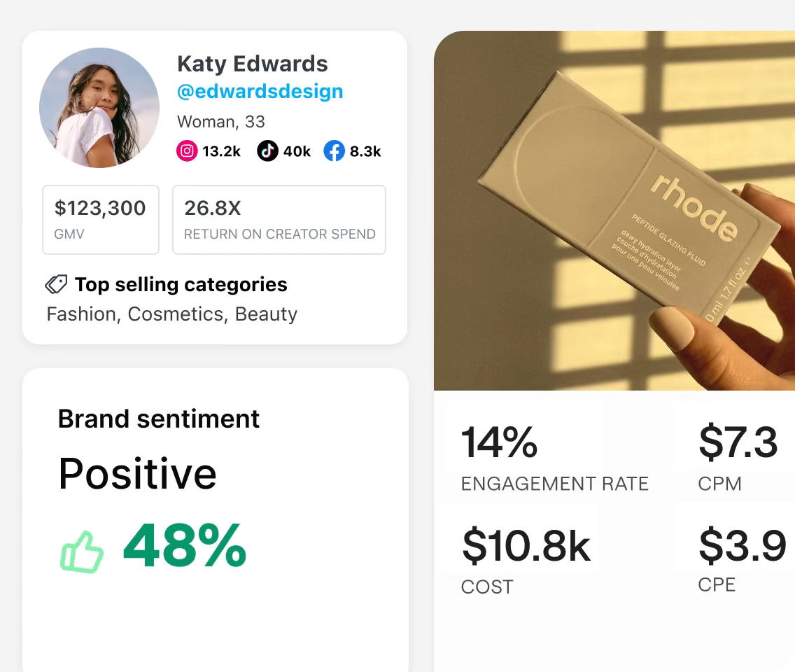Viewport: 795px width, 672px height.
Task: Open the @edwardsdesign profile link
Action: tap(260, 91)
